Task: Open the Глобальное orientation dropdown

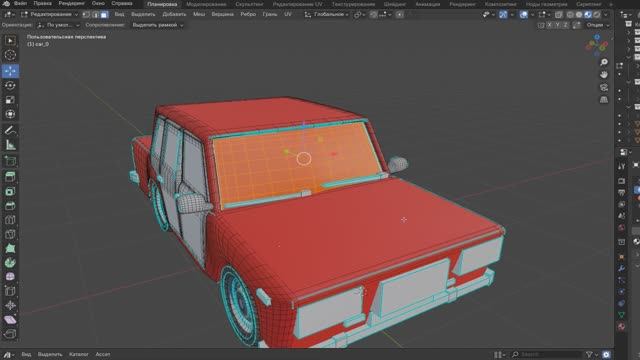Action: point(327,14)
